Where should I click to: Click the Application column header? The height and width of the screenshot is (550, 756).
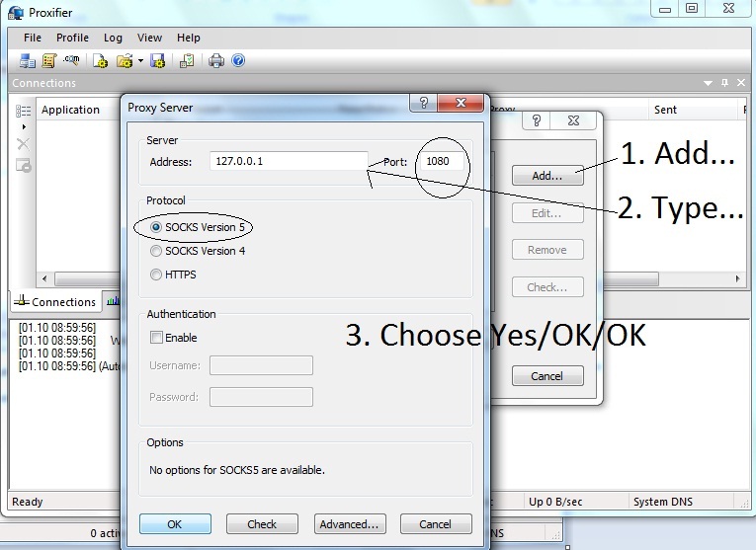click(70, 110)
